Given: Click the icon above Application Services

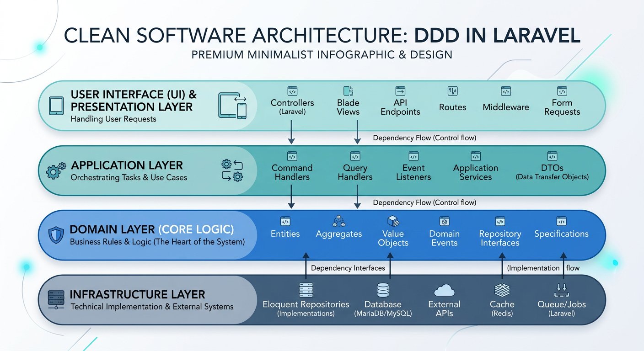Looking at the screenshot, I should coord(475,156).
